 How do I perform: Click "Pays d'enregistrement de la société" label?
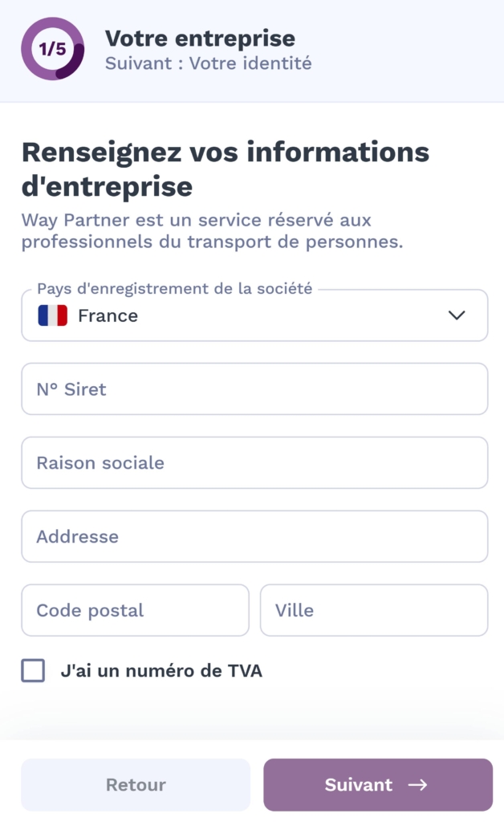[x=174, y=289]
